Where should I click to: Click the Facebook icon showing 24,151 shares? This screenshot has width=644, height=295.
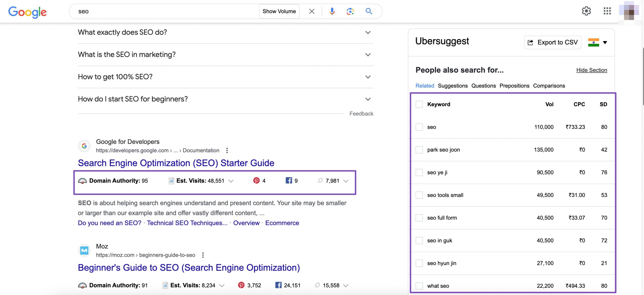278,285
